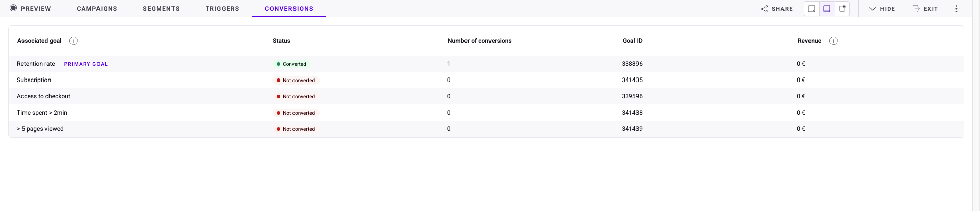980x211 pixels.
Task: Open the three-dot more options menu
Action: (957, 9)
